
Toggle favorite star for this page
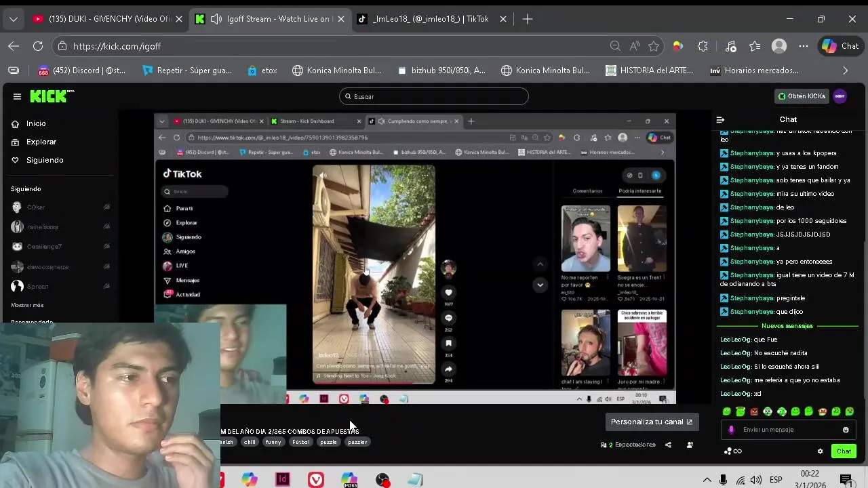(x=654, y=46)
